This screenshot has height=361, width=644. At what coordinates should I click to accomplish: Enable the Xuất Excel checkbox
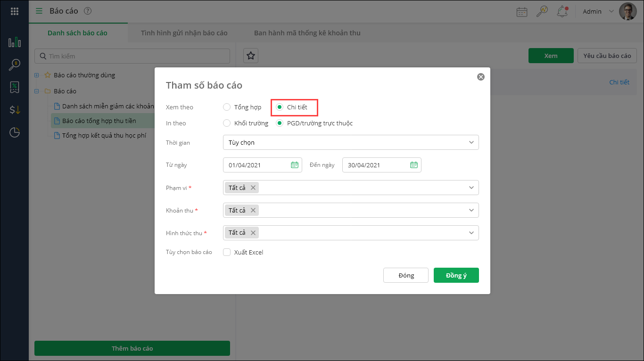pyautogui.click(x=227, y=252)
